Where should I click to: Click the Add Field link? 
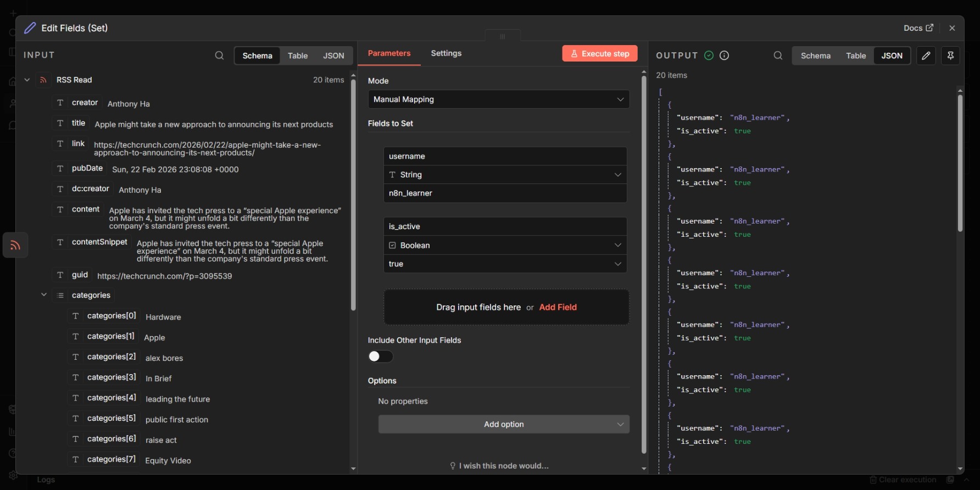(558, 307)
